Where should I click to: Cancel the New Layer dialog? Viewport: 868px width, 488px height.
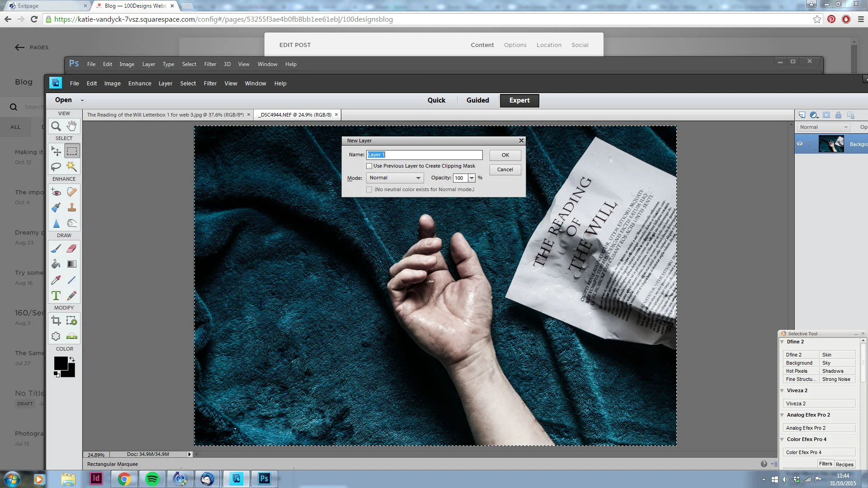click(x=505, y=169)
